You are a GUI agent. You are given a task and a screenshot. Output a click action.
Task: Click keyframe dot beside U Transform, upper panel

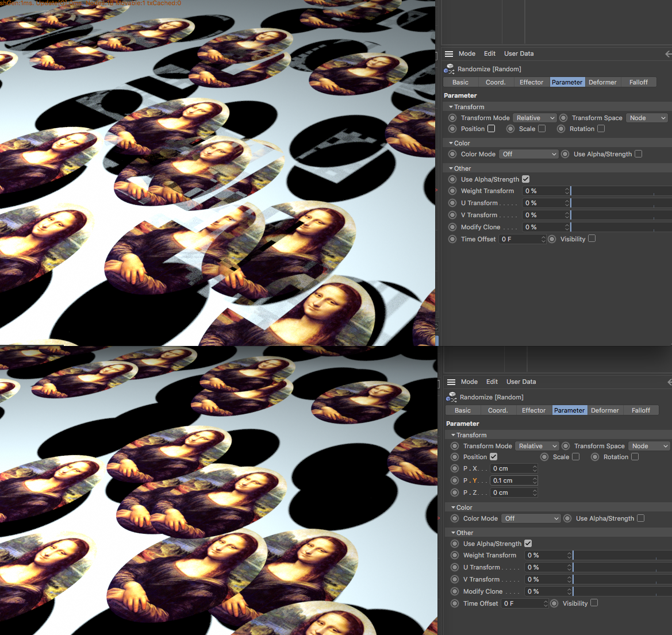tap(452, 203)
